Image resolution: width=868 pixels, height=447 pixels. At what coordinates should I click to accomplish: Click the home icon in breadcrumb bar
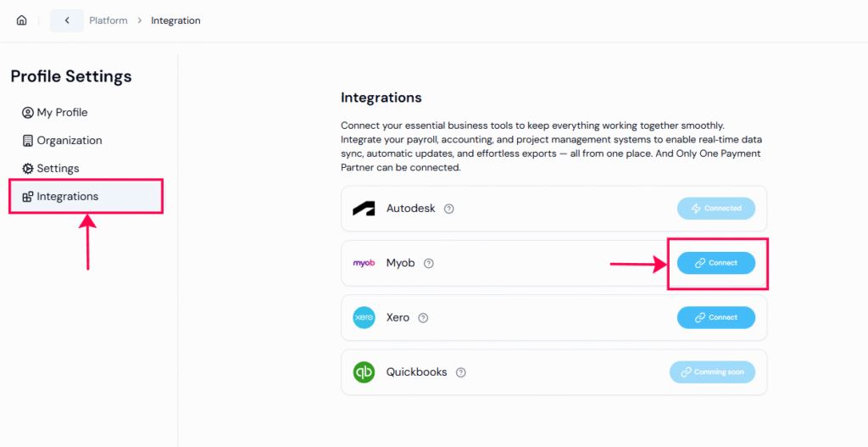22,20
